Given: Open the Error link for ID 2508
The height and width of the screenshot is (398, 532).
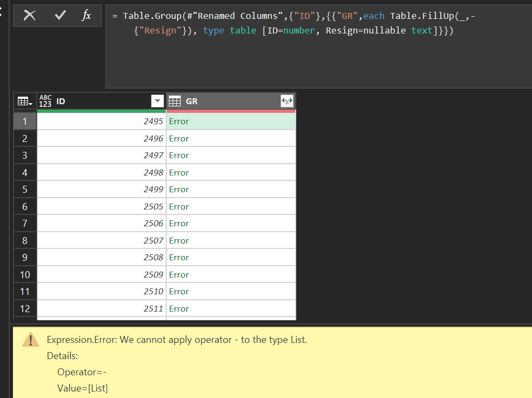Looking at the screenshot, I should (179, 258).
